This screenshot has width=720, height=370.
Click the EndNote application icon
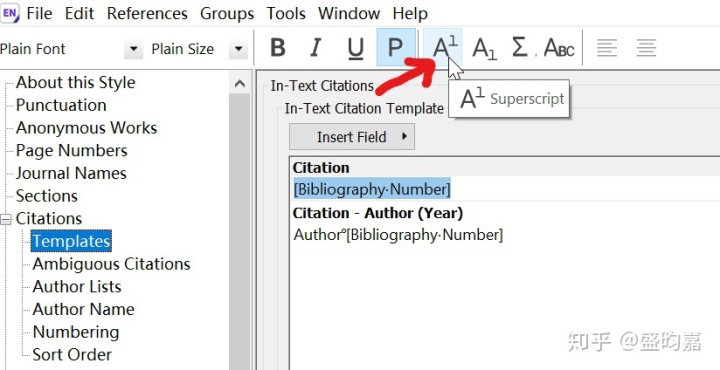tap(9, 13)
